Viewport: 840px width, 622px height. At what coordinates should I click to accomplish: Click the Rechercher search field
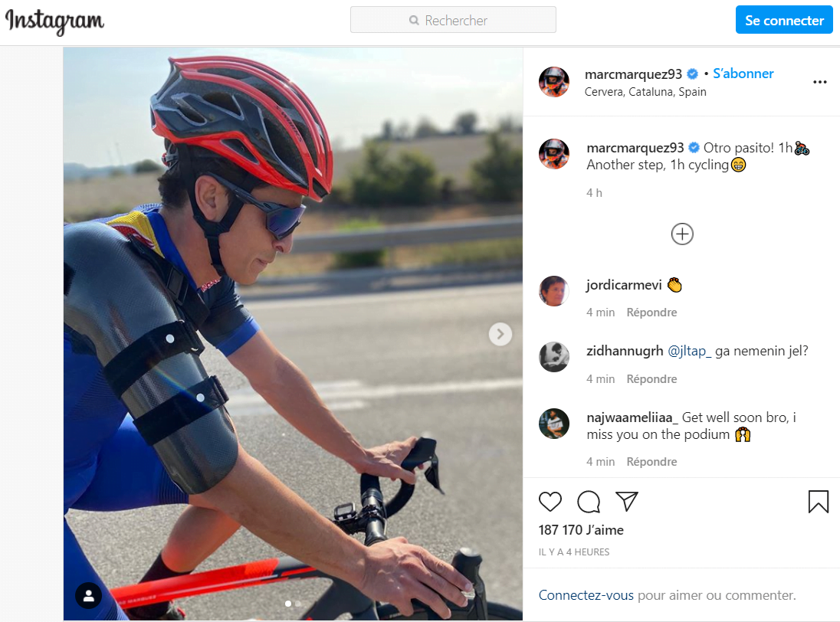pos(453,21)
